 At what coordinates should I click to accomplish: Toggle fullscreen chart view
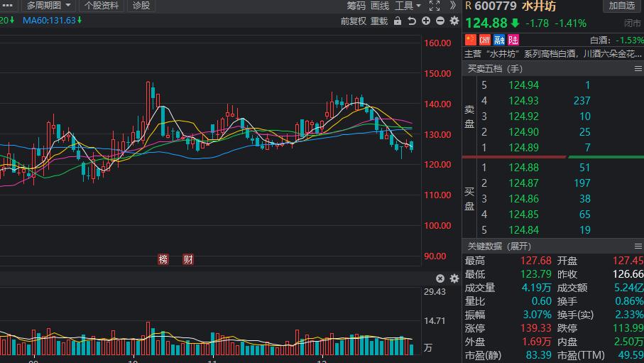435,6
